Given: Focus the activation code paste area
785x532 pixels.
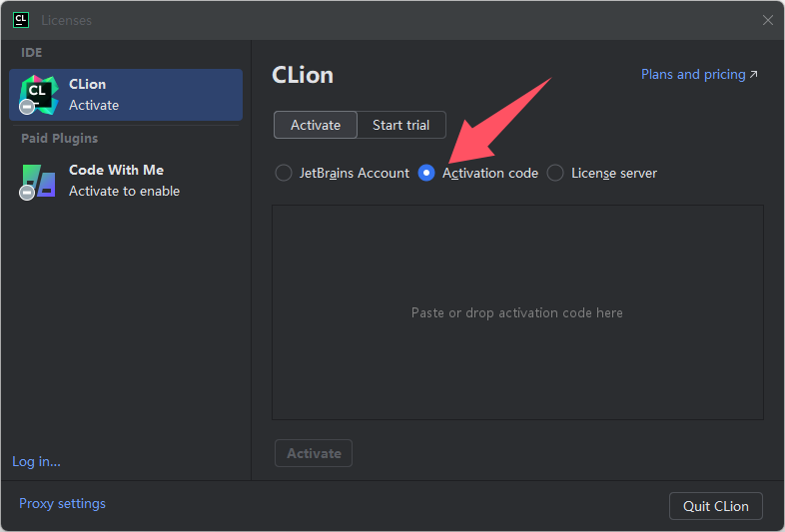Looking at the screenshot, I should (x=517, y=312).
